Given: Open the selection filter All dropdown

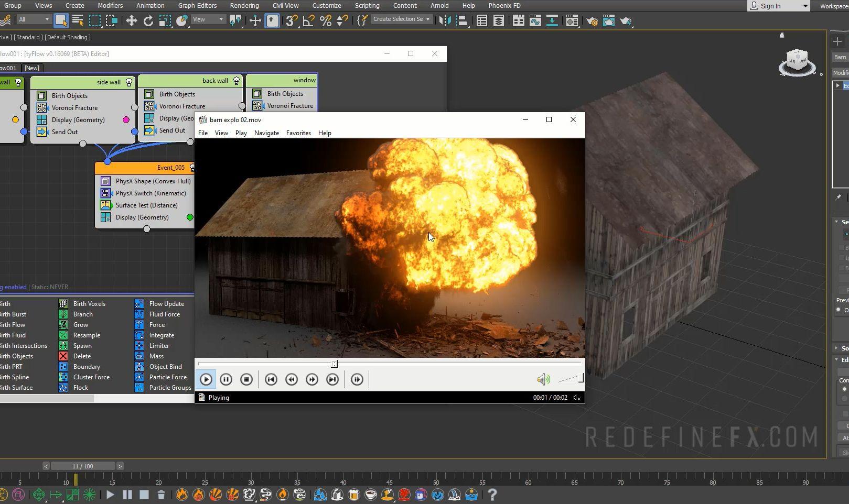Looking at the screenshot, I should tap(34, 19).
